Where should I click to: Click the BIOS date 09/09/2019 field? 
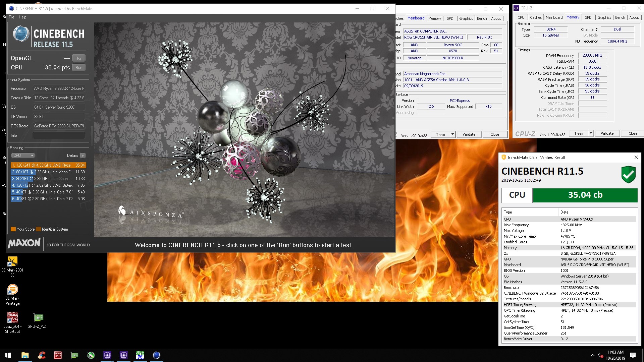(x=452, y=86)
